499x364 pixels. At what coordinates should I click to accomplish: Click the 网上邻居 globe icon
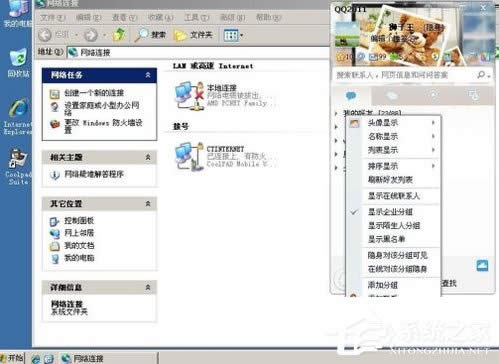55,233
